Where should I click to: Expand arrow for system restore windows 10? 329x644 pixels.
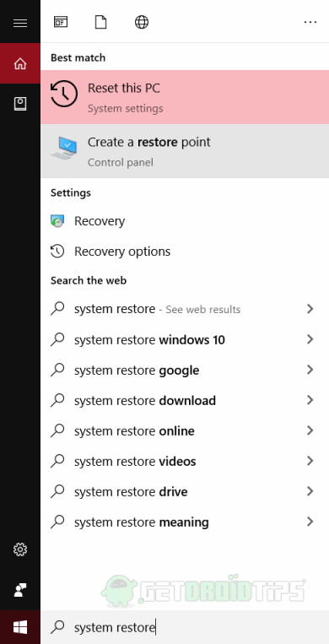click(310, 339)
